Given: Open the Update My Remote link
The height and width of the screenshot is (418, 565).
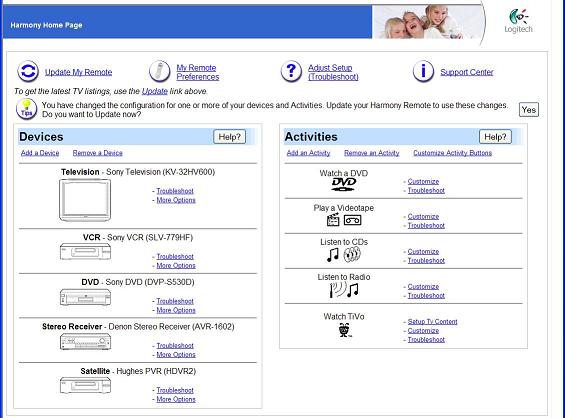Looking at the screenshot, I should coord(78,72).
